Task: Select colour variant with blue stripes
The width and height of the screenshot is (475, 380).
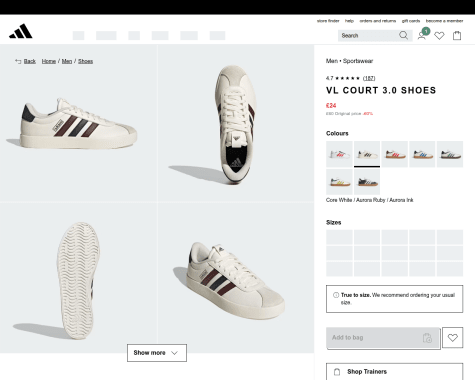Action: 422,154
